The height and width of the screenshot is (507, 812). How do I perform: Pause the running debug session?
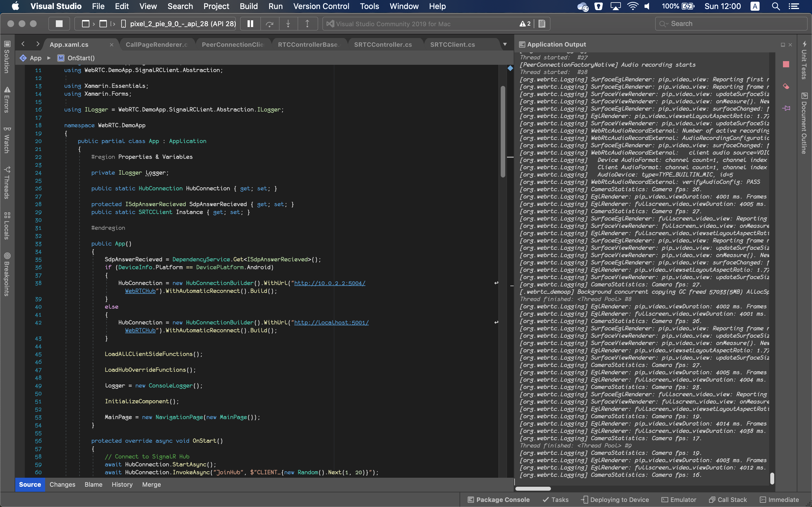pyautogui.click(x=250, y=23)
